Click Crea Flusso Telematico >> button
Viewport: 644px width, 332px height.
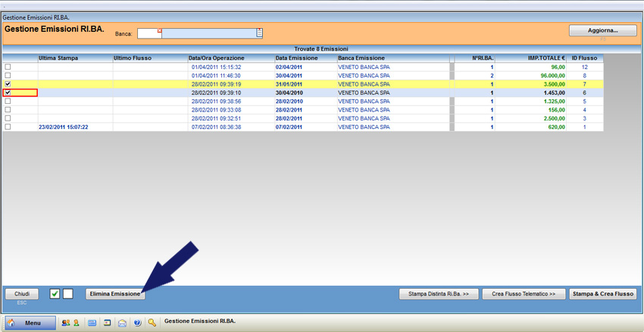point(523,294)
